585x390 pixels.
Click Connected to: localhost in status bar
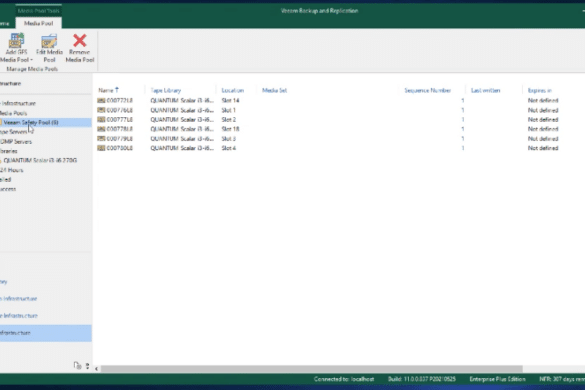point(344,379)
